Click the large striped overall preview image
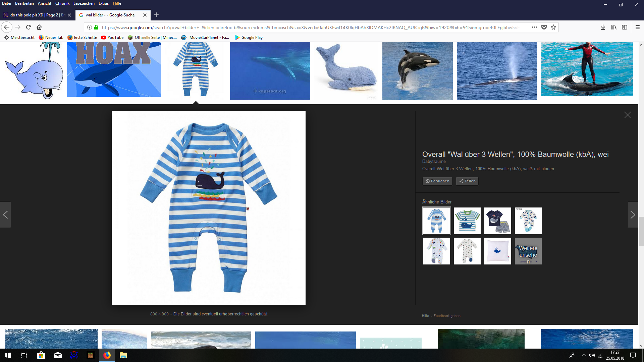This screenshot has width=644, height=362. click(209, 208)
